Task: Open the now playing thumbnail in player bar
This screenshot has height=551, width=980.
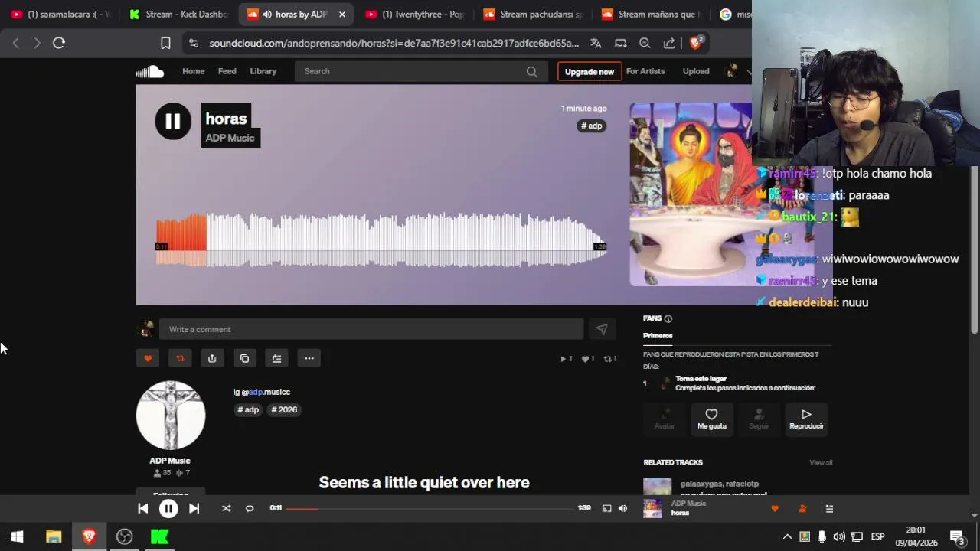Action: (652, 508)
